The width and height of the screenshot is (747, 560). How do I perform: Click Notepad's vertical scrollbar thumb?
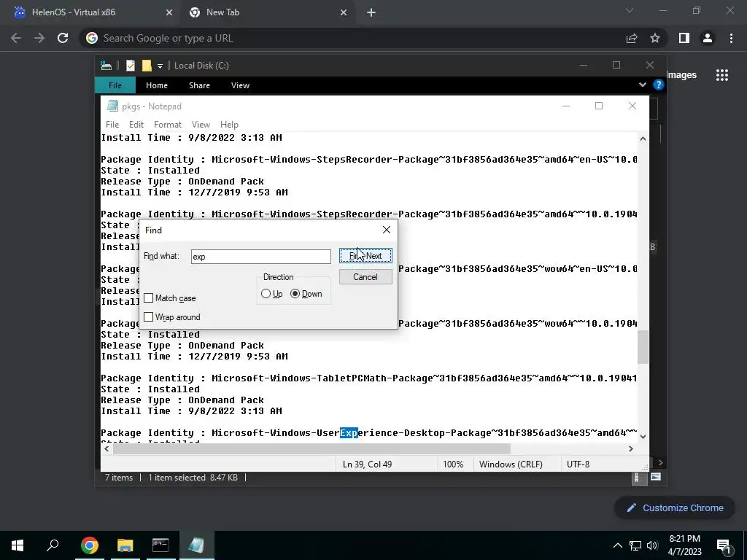(x=643, y=346)
